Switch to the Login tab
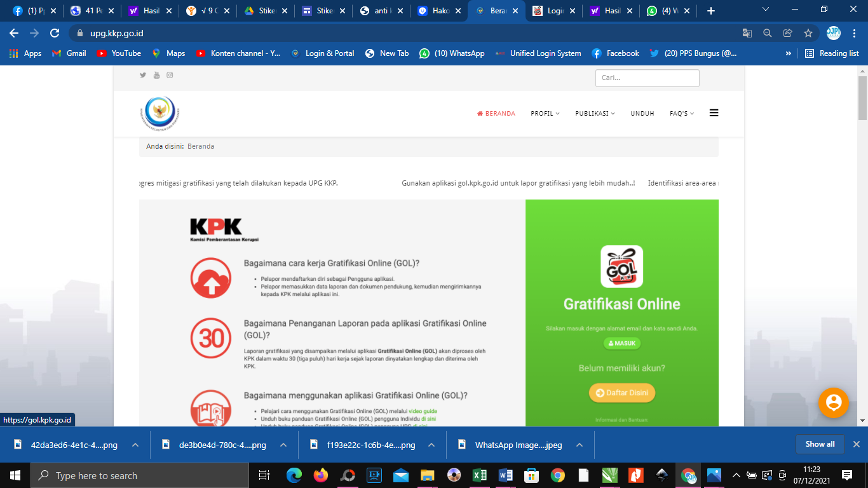 point(553,11)
